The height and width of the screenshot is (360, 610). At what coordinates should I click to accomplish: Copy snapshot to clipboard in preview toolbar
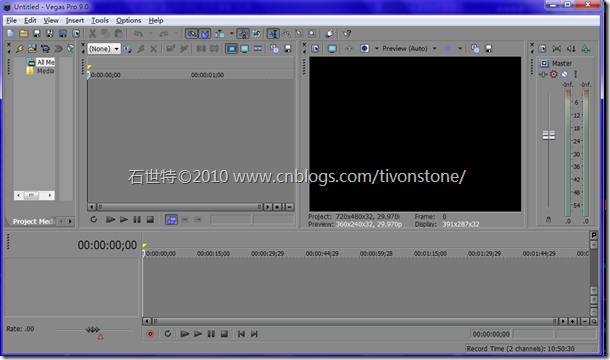475,49
